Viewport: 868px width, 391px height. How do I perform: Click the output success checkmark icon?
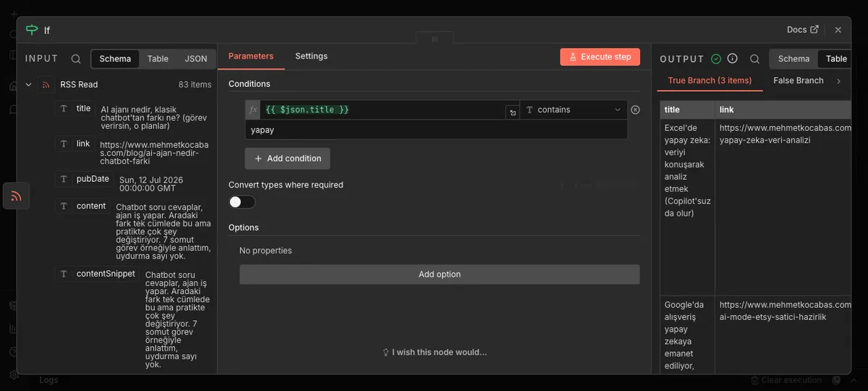(716, 59)
